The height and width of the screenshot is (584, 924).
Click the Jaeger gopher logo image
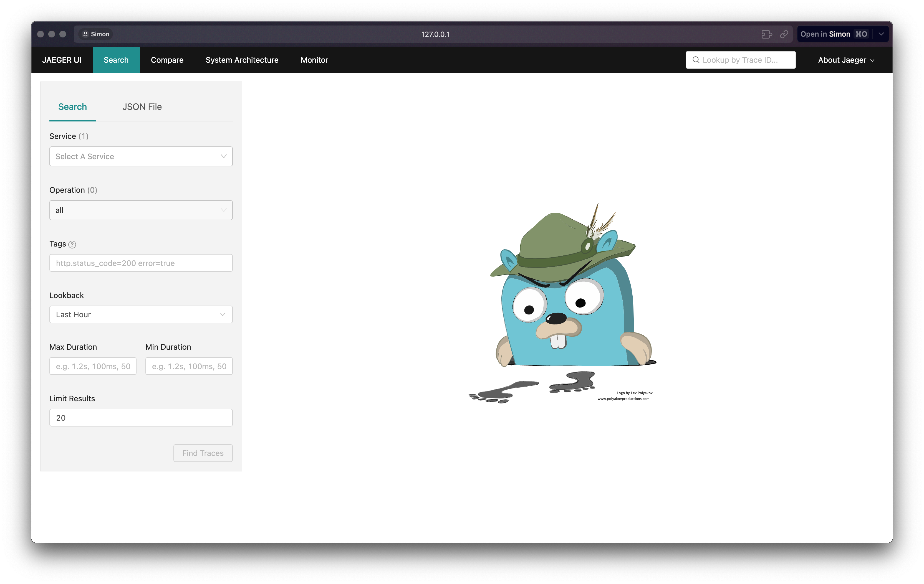(x=562, y=303)
